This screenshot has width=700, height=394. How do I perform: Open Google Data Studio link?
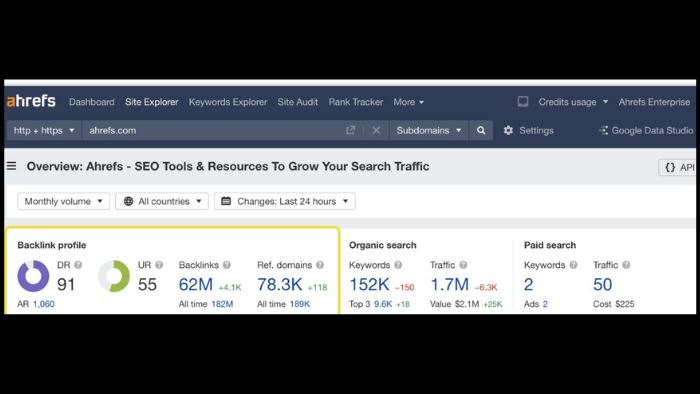646,130
